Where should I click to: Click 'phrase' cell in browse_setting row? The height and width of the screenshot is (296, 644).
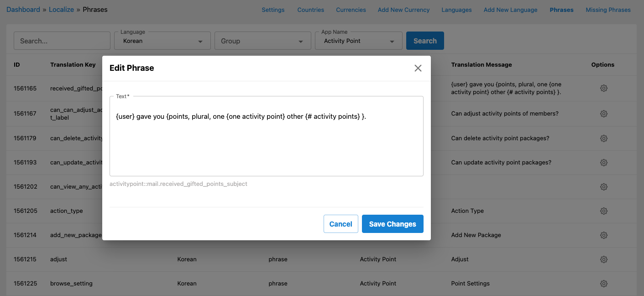(278, 284)
